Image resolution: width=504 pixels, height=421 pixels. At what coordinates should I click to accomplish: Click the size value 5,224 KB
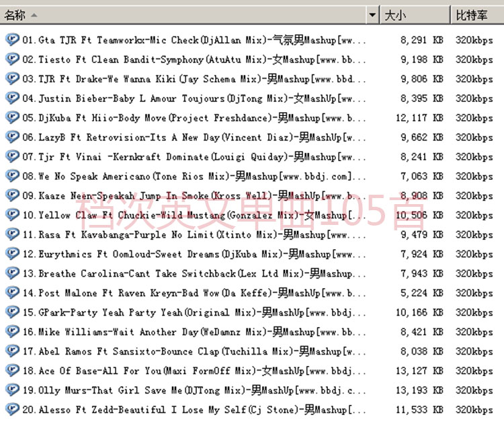[422, 293]
